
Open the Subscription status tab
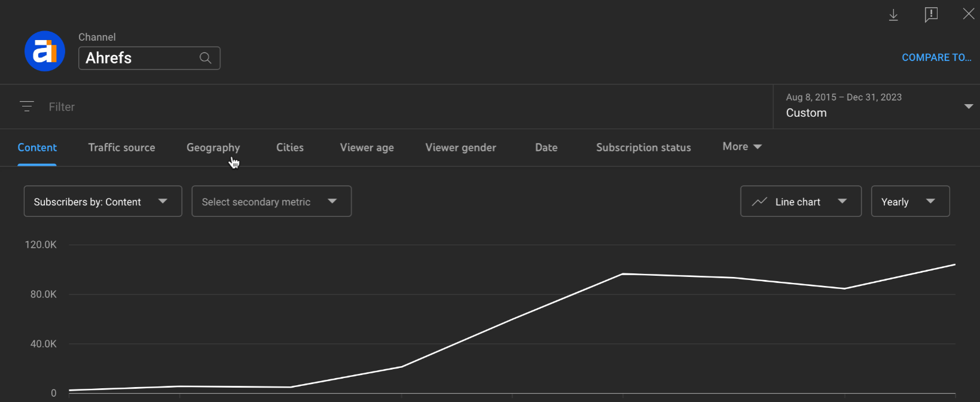tap(643, 147)
